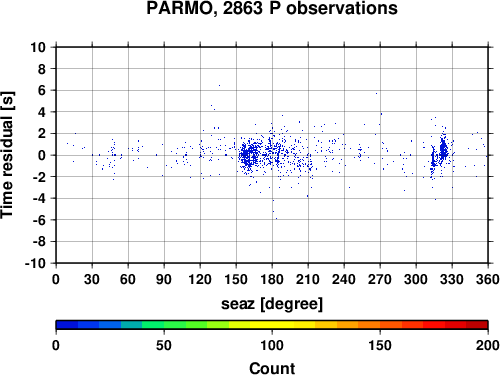
Task: Select the "Time residual [s]" y-axis label
Action: click(x=7, y=155)
